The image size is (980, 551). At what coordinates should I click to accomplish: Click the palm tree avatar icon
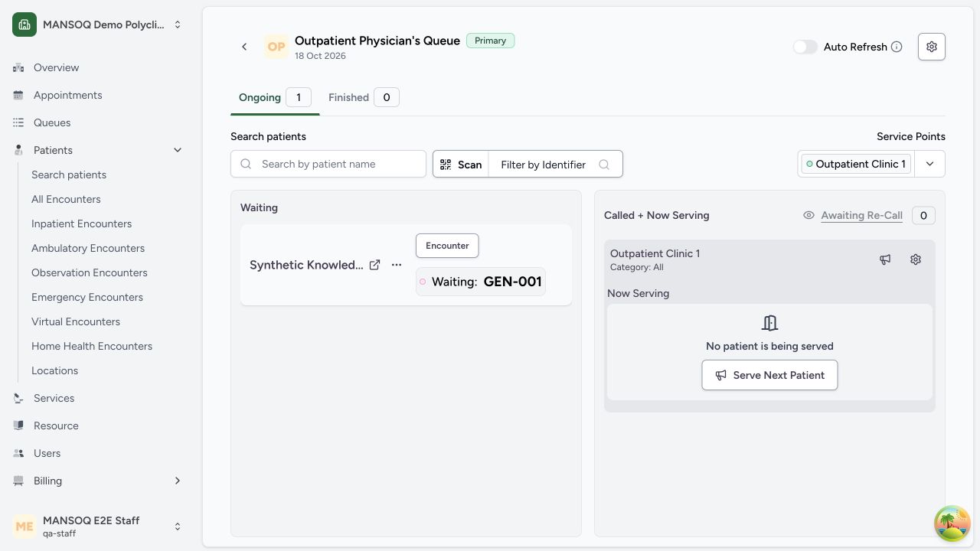tap(952, 523)
